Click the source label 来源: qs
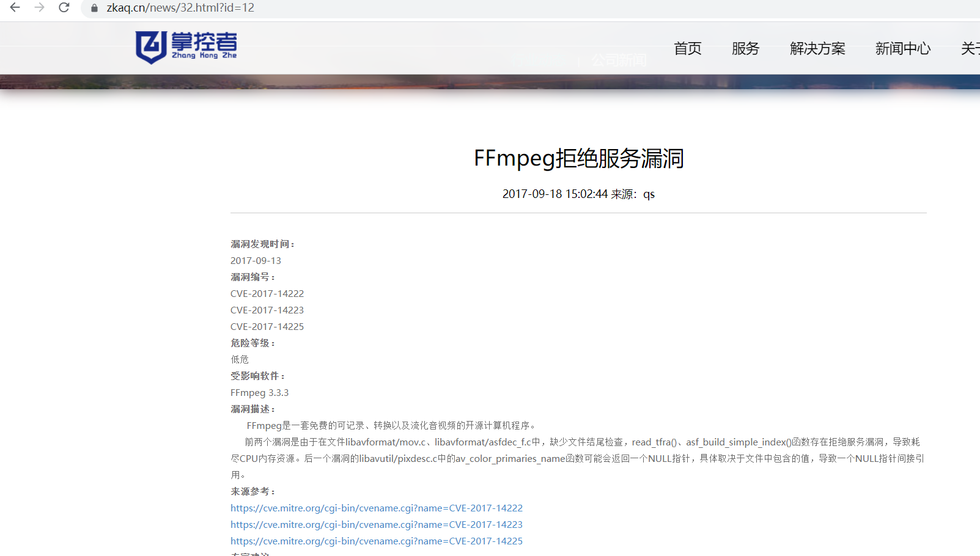The image size is (980, 556). 633,194
